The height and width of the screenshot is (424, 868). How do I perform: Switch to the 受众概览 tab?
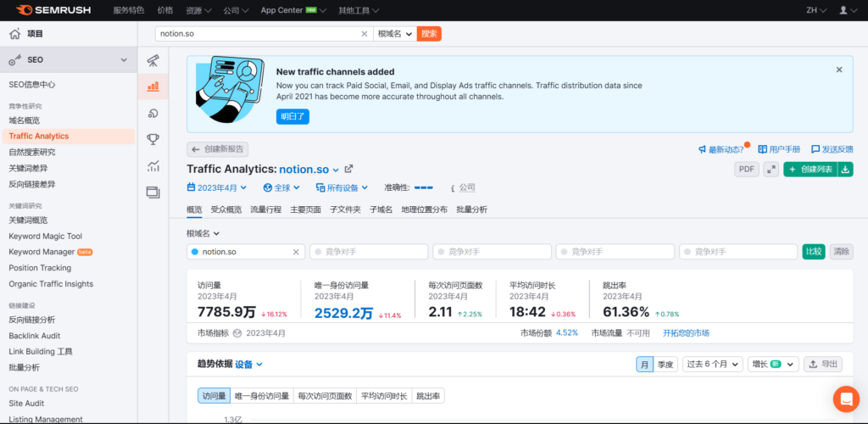click(x=225, y=209)
